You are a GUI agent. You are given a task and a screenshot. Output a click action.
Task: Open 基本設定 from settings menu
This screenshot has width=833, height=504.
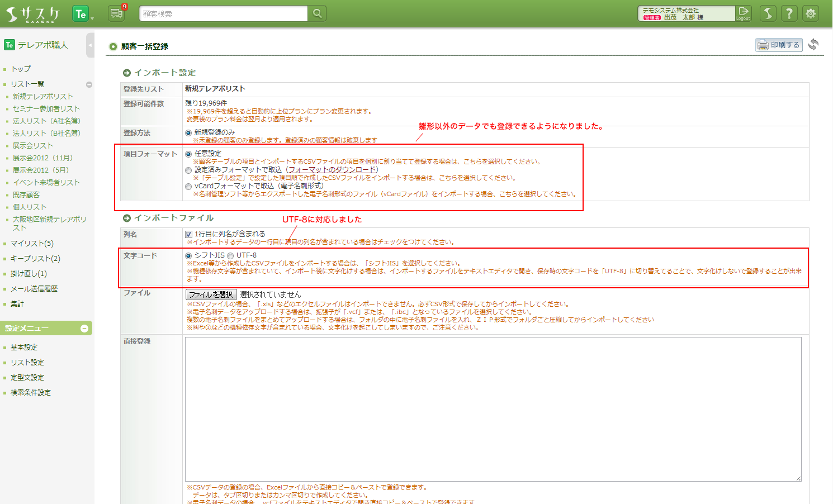click(24, 348)
